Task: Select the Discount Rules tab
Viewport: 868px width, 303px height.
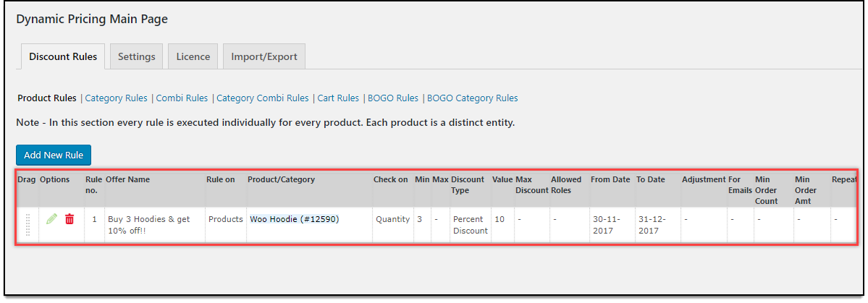Action: tap(63, 56)
